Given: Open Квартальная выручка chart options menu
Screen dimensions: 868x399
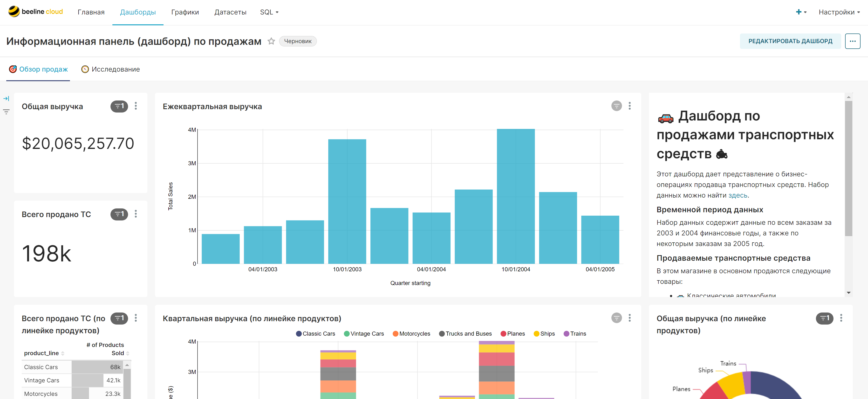Looking at the screenshot, I should pos(629,318).
